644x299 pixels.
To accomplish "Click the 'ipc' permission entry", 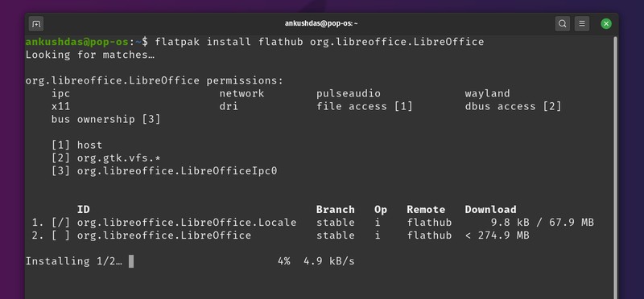I will (61, 94).
